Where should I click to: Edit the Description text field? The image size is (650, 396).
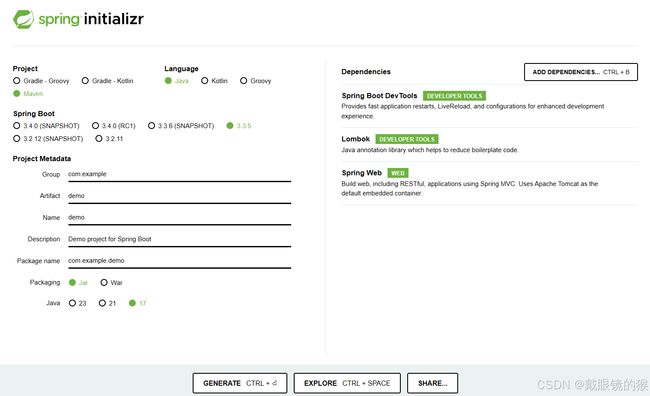point(179,239)
